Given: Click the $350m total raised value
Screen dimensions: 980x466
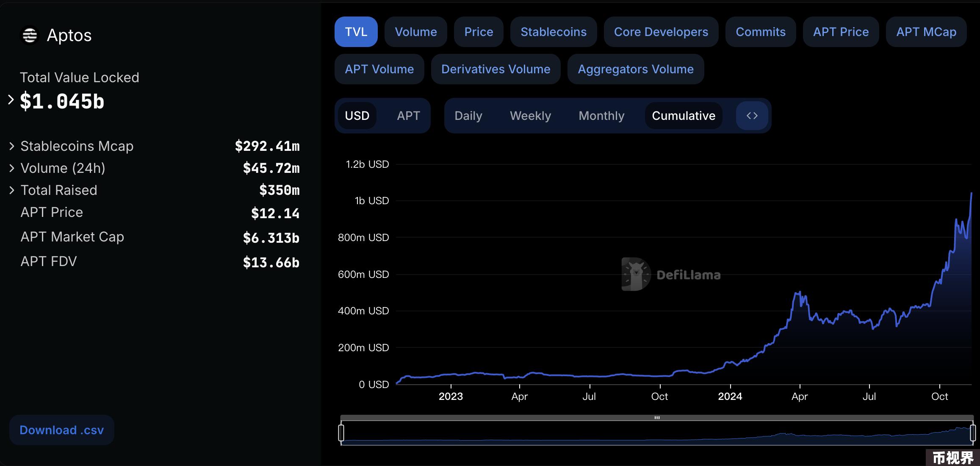Looking at the screenshot, I should point(280,190).
